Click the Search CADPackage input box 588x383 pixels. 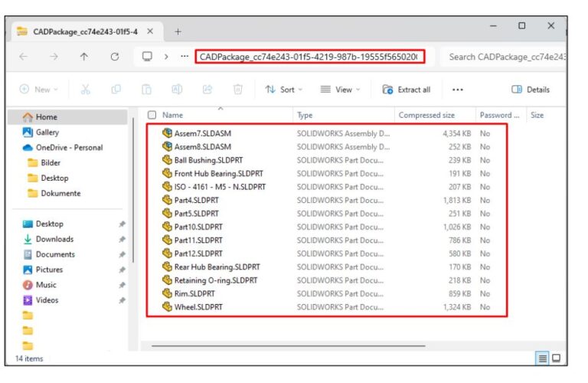(505, 57)
